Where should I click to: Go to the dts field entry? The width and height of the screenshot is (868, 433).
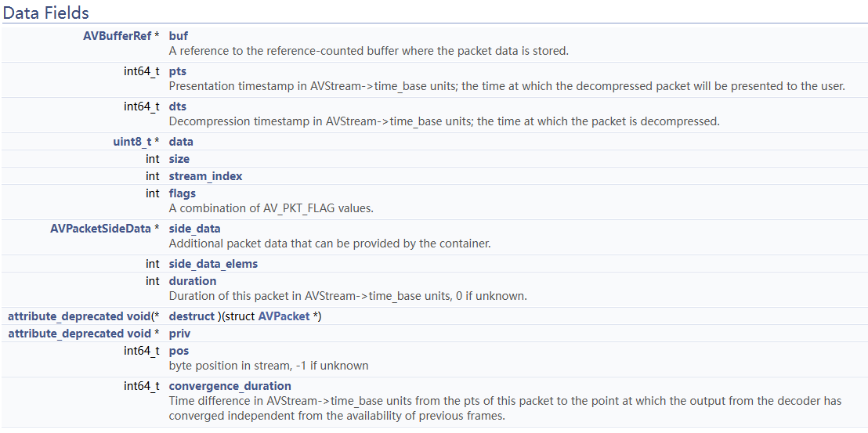click(x=178, y=106)
